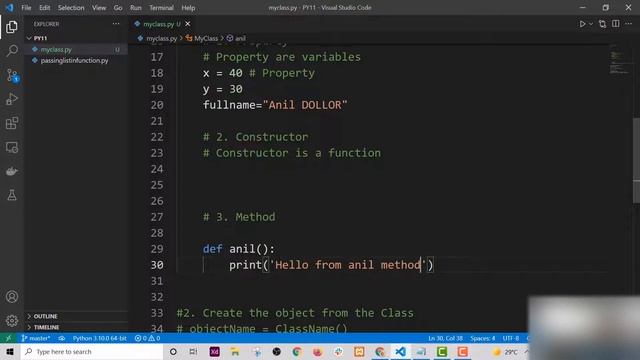Open the Selection menu
This screenshot has width=640, height=360.
pos(71,8)
